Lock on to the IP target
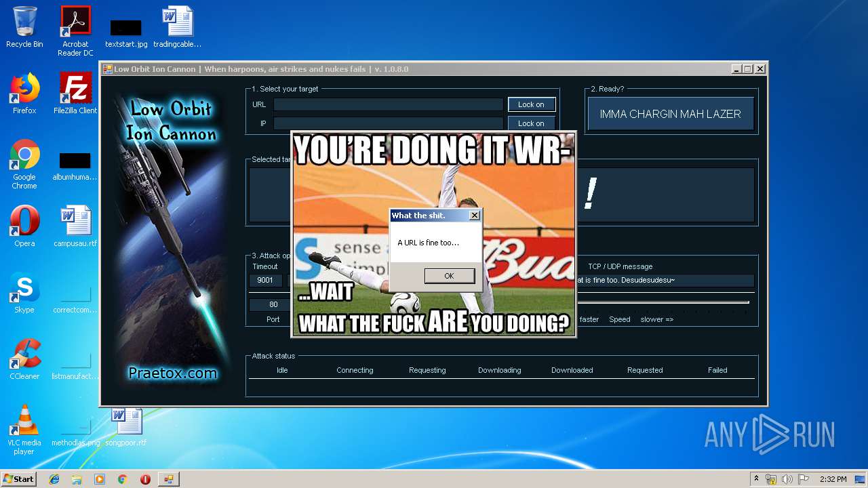This screenshot has width=868, height=488. click(531, 123)
